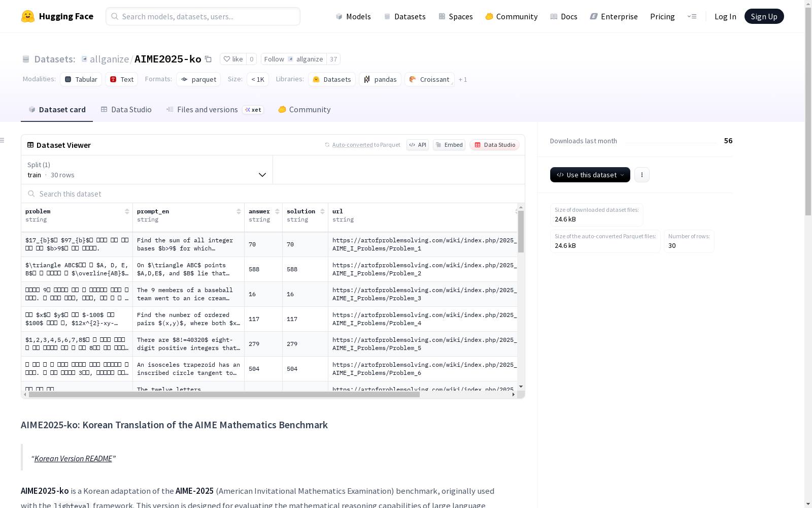Viewport: 812px width, 508px height.
Task: Click the Sign Up button
Action: (764, 16)
